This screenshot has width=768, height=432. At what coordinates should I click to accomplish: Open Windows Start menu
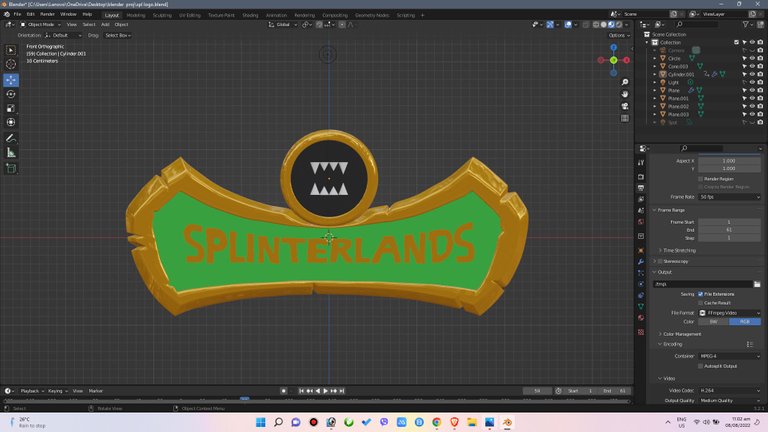pos(261,422)
